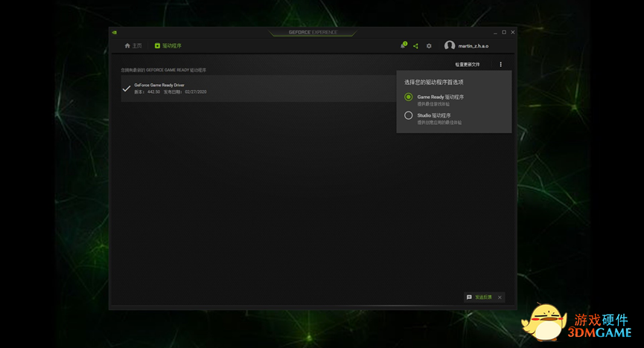
Task: Click the NVIDIA logo in title bar
Action: click(115, 33)
